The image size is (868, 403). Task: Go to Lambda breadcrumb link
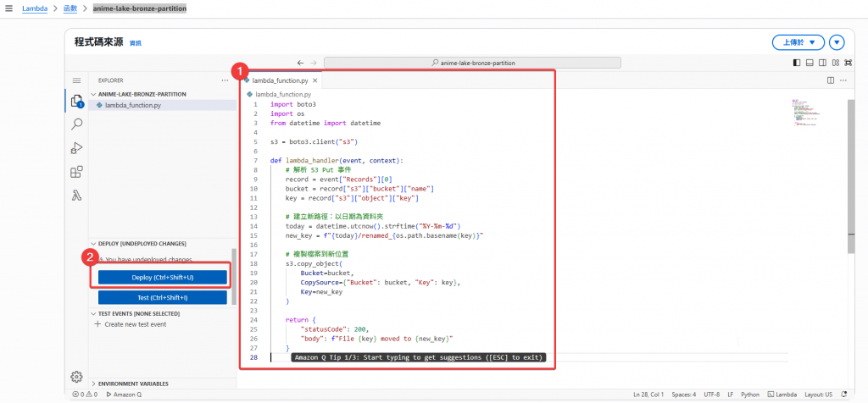coord(34,8)
